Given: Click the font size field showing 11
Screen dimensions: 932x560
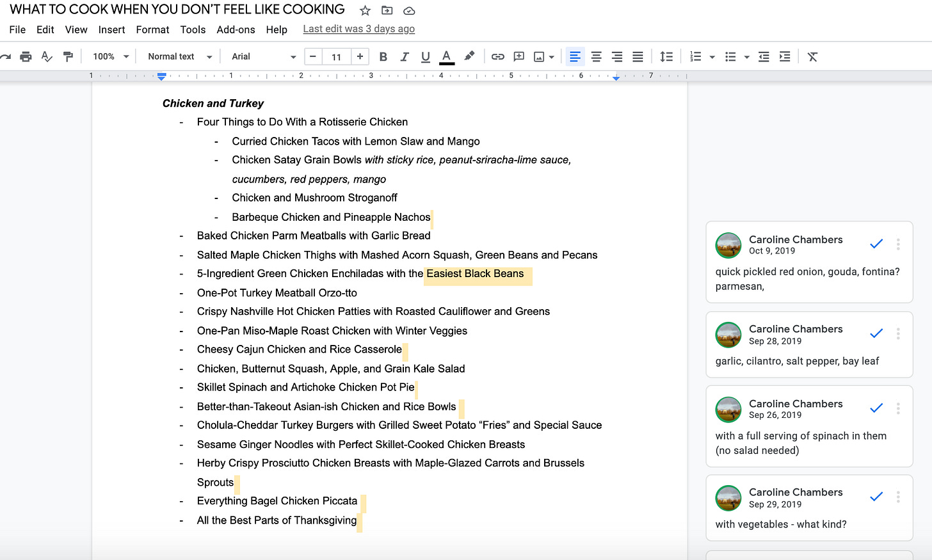Looking at the screenshot, I should pyautogui.click(x=337, y=57).
